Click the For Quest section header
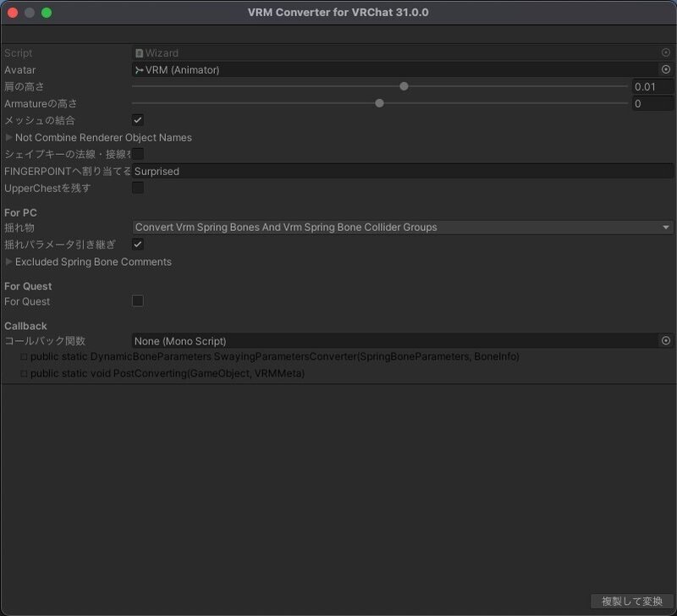Image resolution: width=677 pixels, height=616 pixels. (x=28, y=286)
